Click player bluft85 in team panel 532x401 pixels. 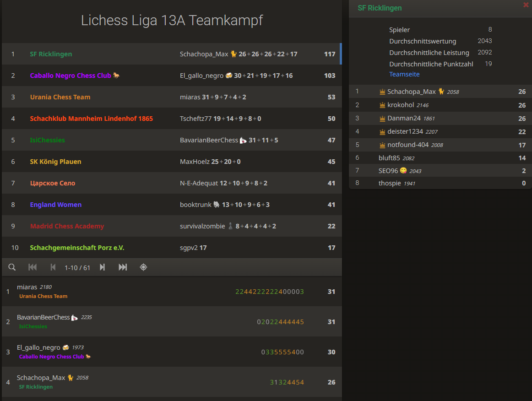(x=389, y=158)
